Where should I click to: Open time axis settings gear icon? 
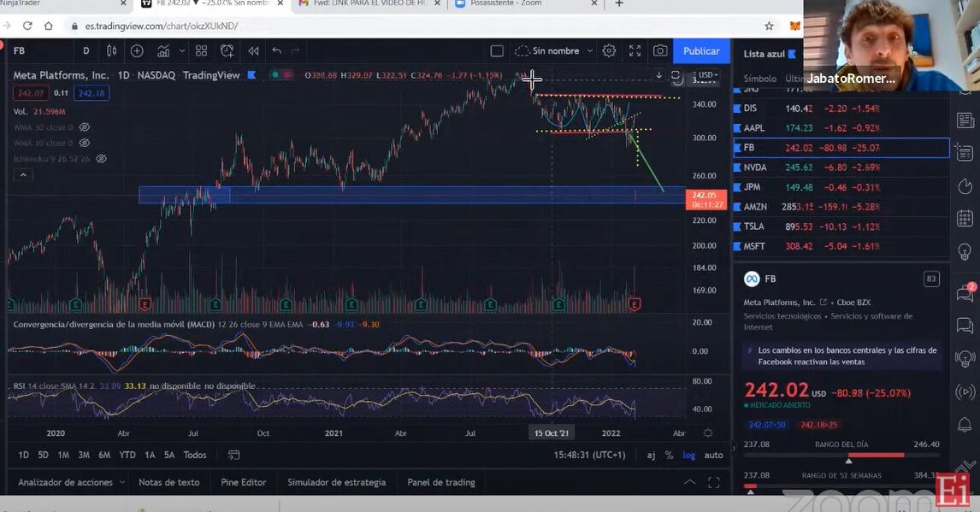click(708, 433)
